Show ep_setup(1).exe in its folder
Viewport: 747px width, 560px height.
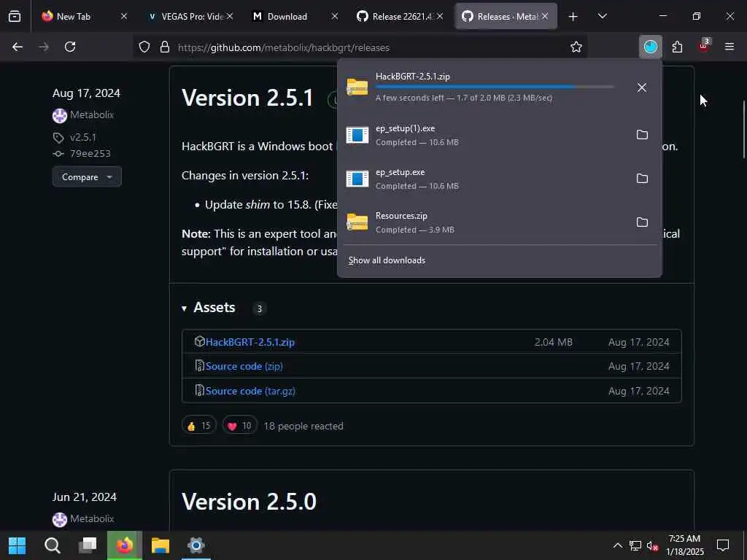pos(642,135)
